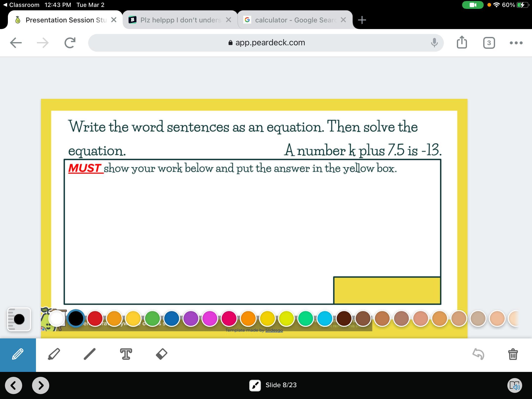This screenshot has width=532, height=399.
Task: Switch to the Plz helppp tab
Action: click(180, 20)
